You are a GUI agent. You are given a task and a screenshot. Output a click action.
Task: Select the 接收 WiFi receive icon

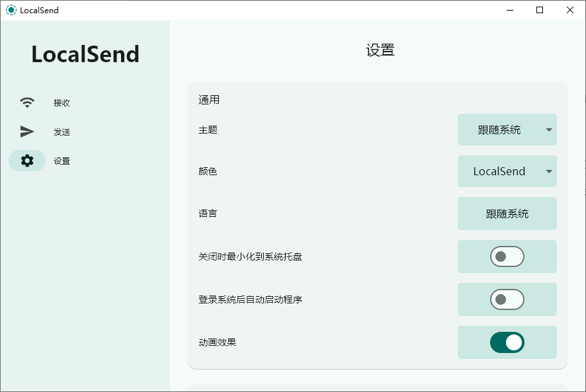point(26,102)
